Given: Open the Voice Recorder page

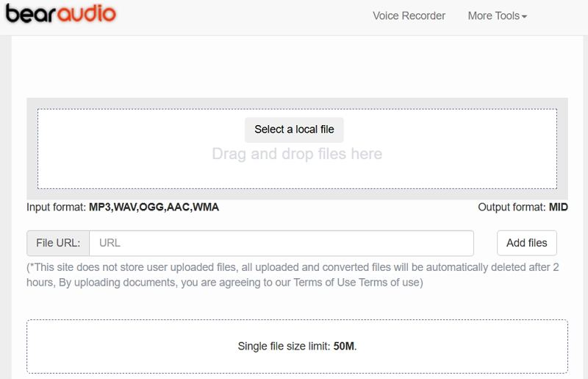Looking at the screenshot, I should click(x=409, y=15).
